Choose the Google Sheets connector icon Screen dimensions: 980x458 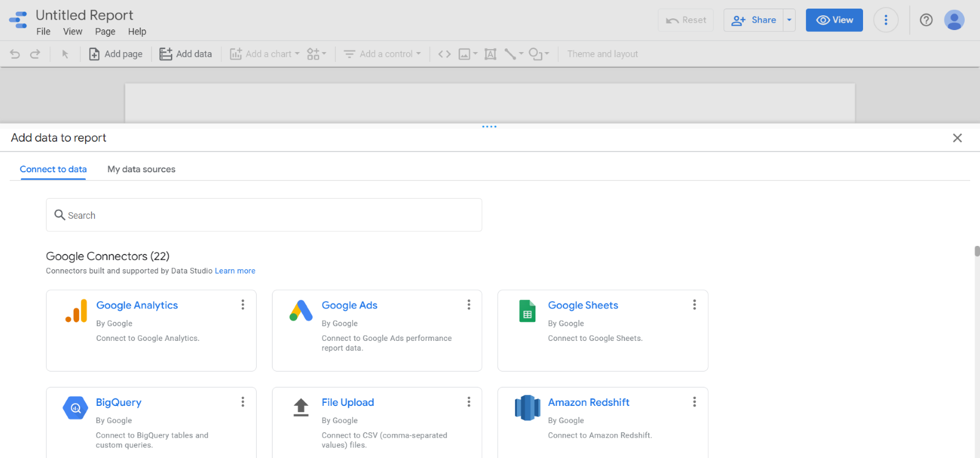pyautogui.click(x=527, y=311)
